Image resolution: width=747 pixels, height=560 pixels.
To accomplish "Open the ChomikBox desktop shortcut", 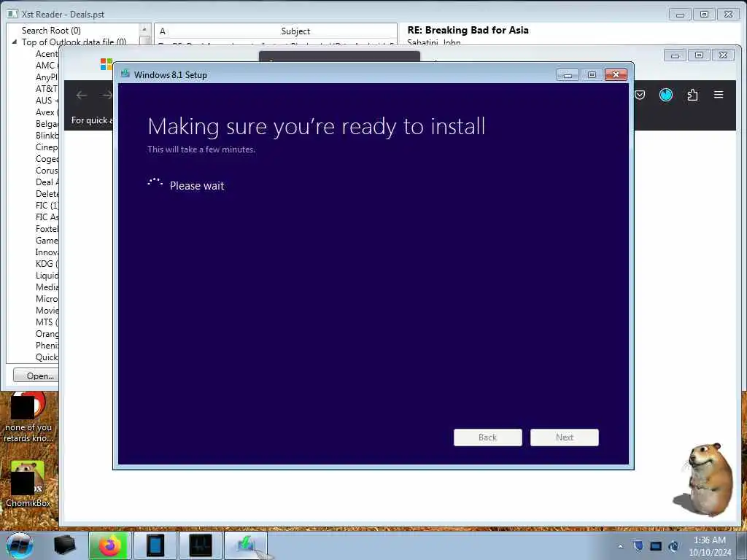I will [28, 484].
